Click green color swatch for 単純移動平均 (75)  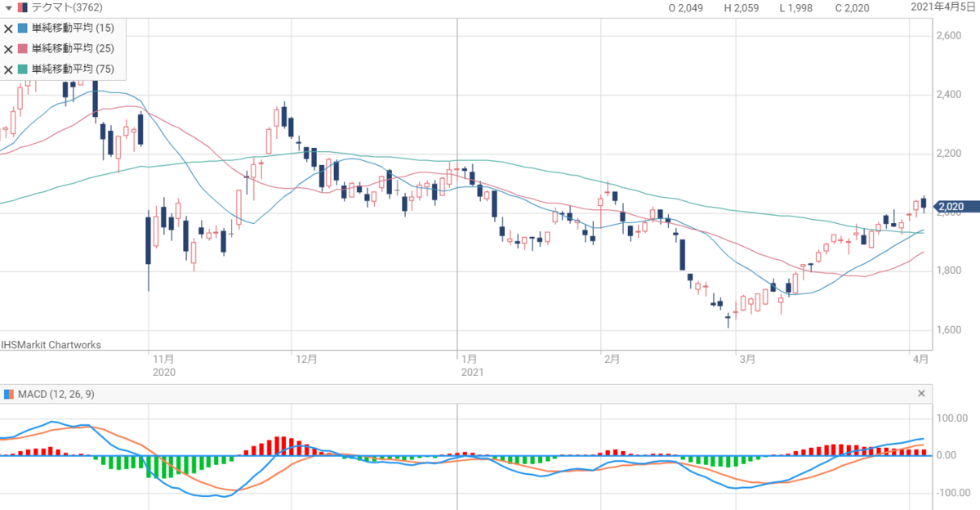(24, 69)
